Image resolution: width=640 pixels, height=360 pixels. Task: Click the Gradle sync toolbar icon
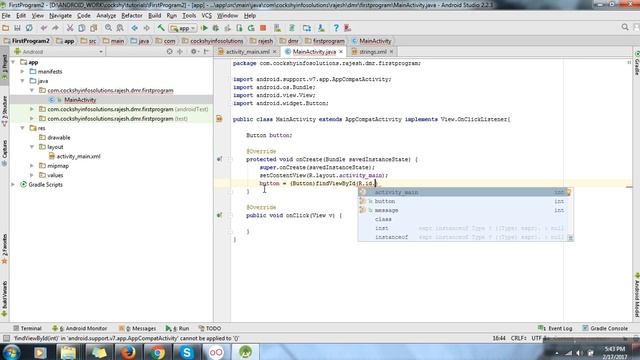pos(292,28)
